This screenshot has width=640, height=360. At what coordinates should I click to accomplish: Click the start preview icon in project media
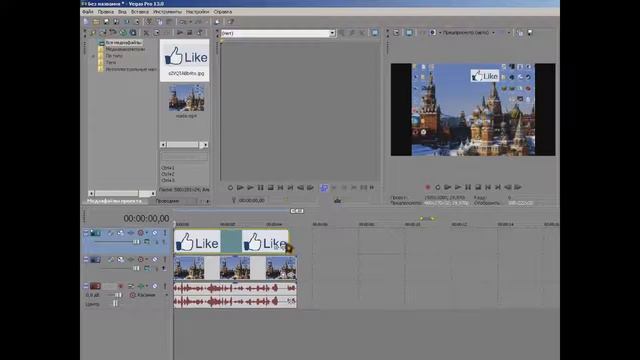click(180, 33)
